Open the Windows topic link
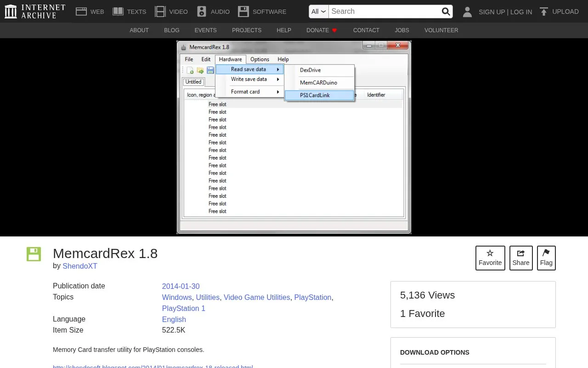Viewport: 588px width, 368px height. [x=177, y=297]
